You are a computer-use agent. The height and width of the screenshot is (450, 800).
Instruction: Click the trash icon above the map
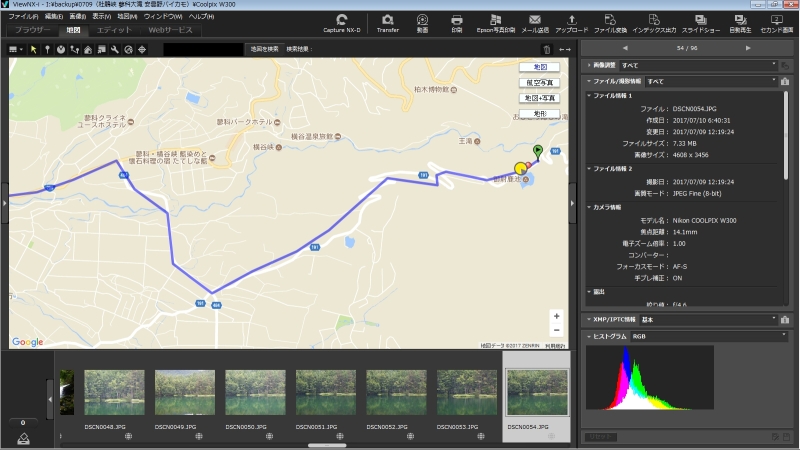coord(547,49)
